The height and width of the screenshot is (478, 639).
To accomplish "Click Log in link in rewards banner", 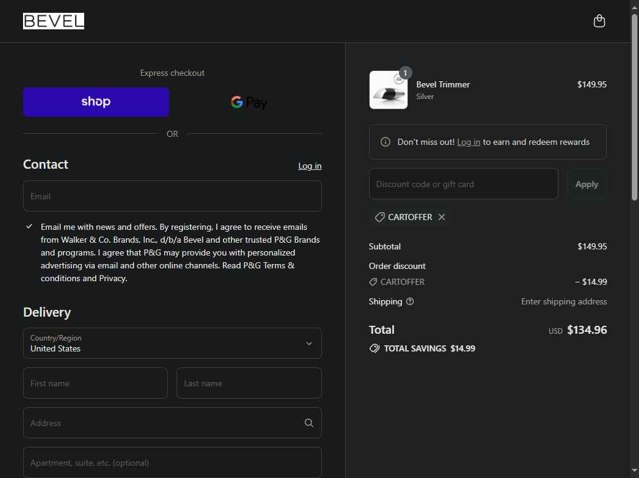I will click(468, 142).
